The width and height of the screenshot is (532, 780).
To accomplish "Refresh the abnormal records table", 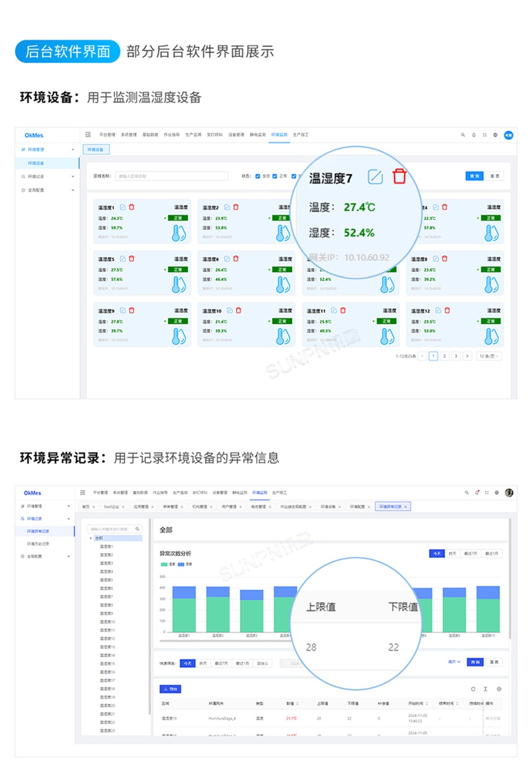I will click(x=473, y=689).
